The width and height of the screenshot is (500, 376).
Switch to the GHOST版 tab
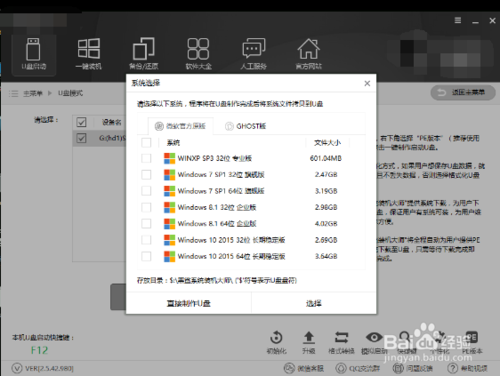tap(246, 126)
